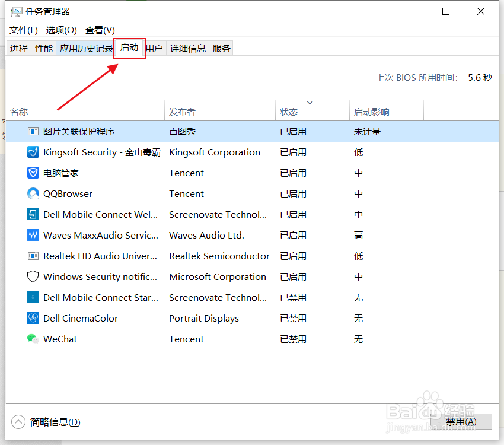Click the 状态 column sort arrow

[x=311, y=101]
